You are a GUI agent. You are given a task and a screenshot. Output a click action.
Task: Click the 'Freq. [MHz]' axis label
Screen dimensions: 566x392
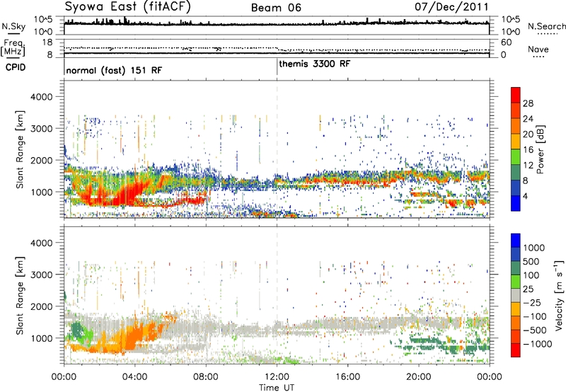pyautogui.click(x=13, y=48)
